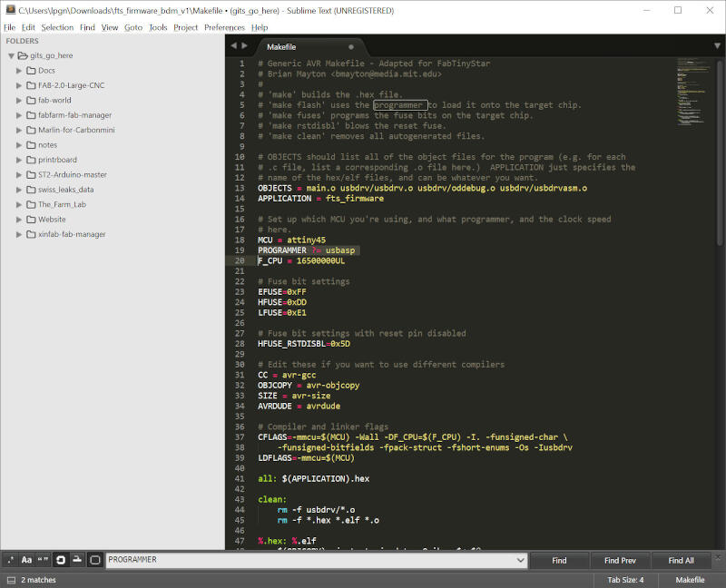The width and height of the screenshot is (726, 588).
Task: Click the highlighted 'usbasp' programmer value
Action: (339, 250)
